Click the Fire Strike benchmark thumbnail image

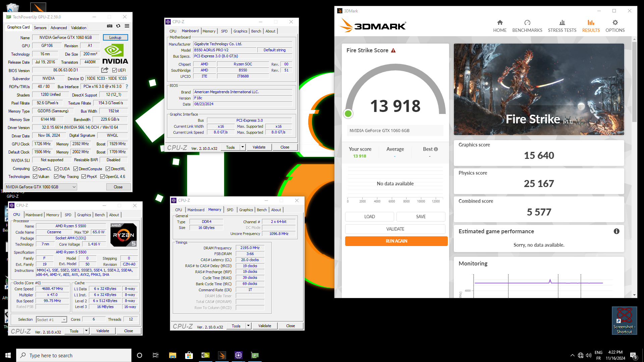click(539, 89)
